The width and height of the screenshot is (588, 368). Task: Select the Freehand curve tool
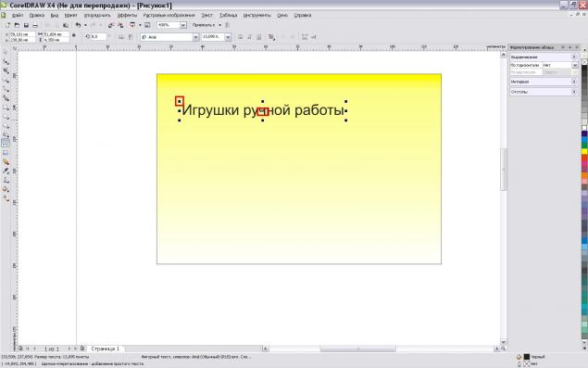6,89
